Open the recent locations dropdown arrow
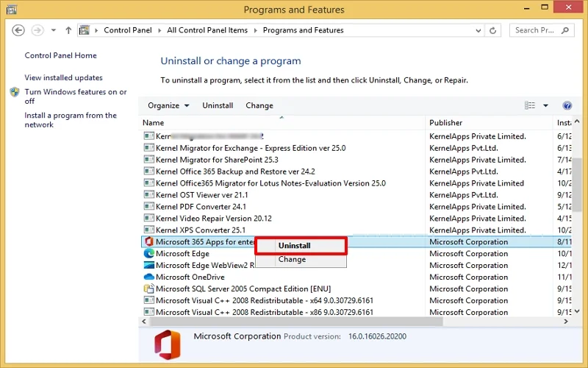The width and height of the screenshot is (588, 368). pyautogui.click(x=54, y=30)
